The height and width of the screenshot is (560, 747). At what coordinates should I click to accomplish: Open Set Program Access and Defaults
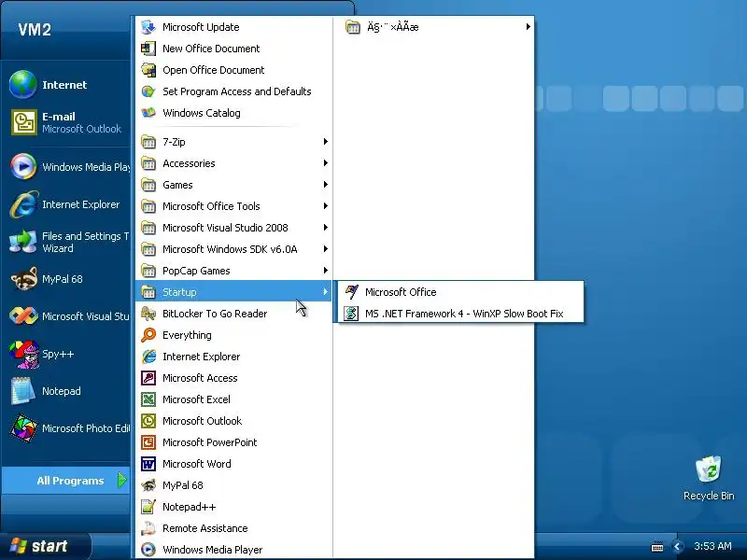[233, 91]
